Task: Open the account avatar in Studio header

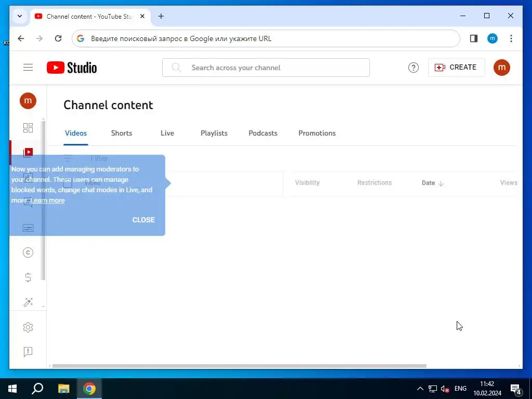Action: (501, 68)
